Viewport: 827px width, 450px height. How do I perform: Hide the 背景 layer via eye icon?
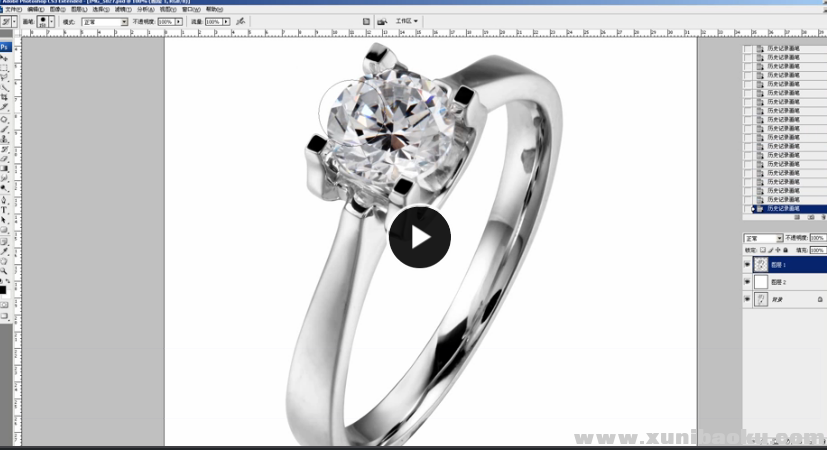pos(749,299)
